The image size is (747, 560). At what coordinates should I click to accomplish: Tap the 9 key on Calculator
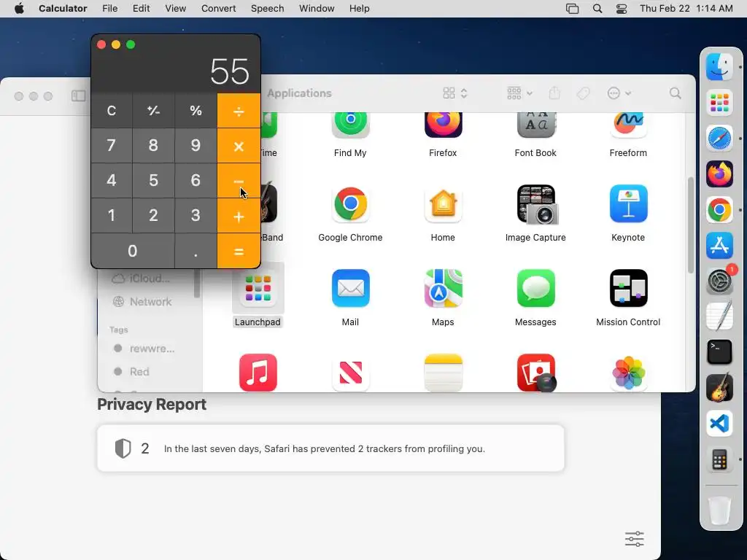[x=196, y=146]
